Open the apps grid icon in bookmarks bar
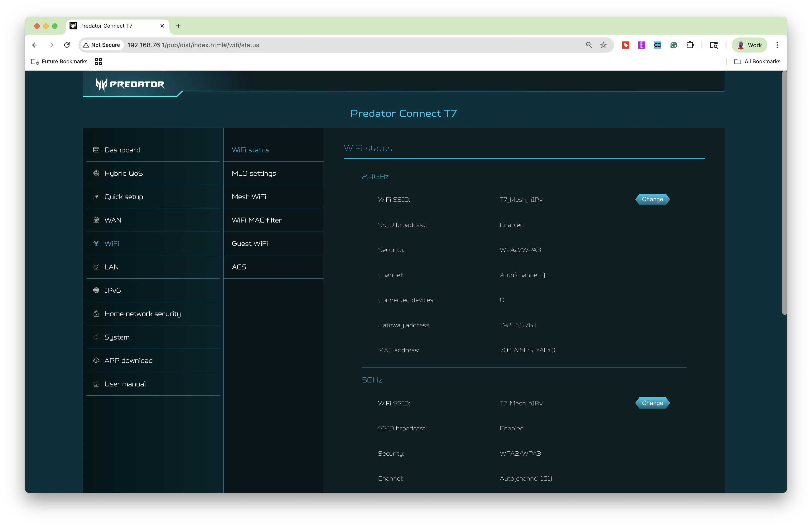The height and width of the screenshot is (526, 812). [98, 62]
